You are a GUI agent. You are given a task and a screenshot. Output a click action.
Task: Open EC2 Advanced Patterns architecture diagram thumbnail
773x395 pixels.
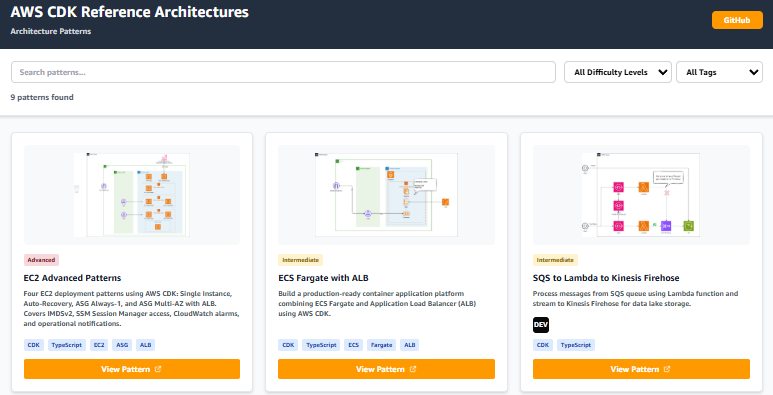[132, 195]
